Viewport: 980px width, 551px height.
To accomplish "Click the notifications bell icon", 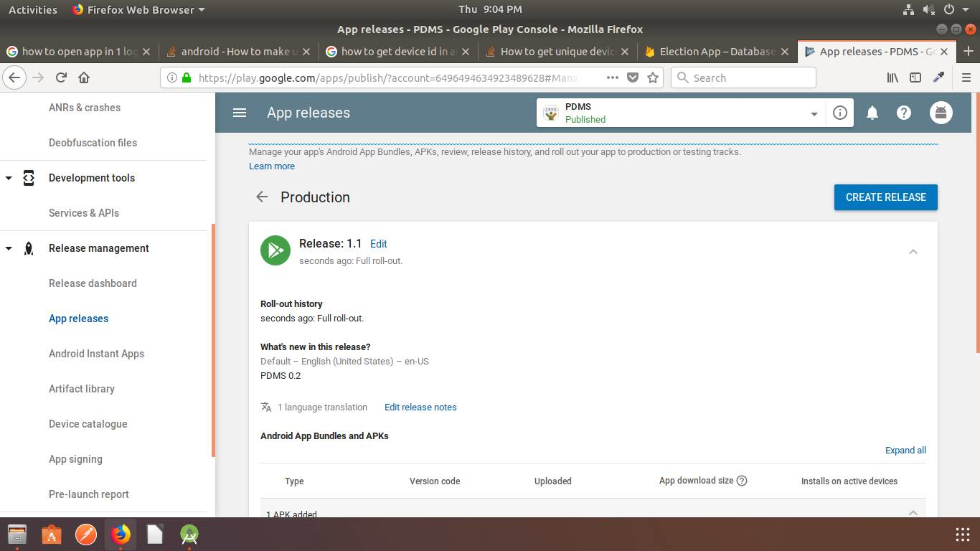I will pos(872,113).
